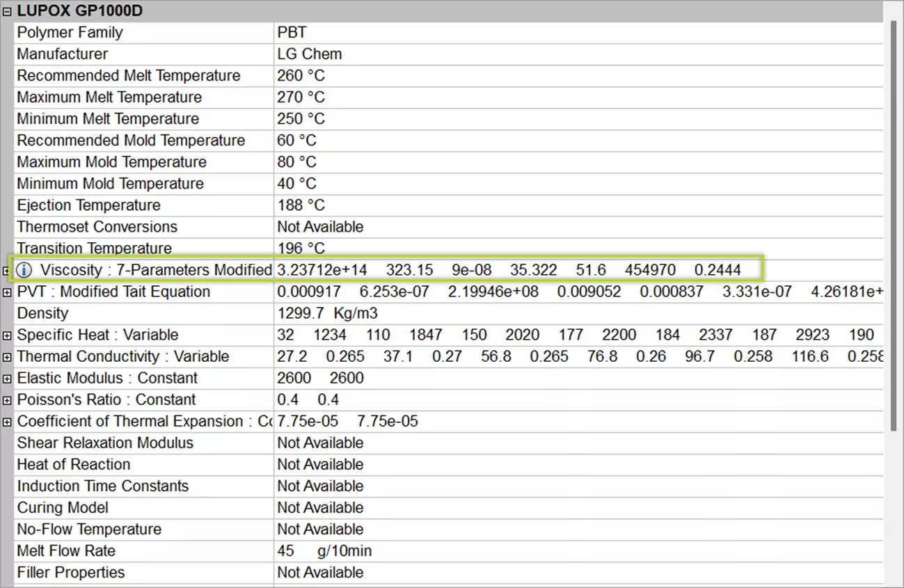Click the viscosity value 454970
The width and height of the screenshot is (904, 588).
coord(650,270)
